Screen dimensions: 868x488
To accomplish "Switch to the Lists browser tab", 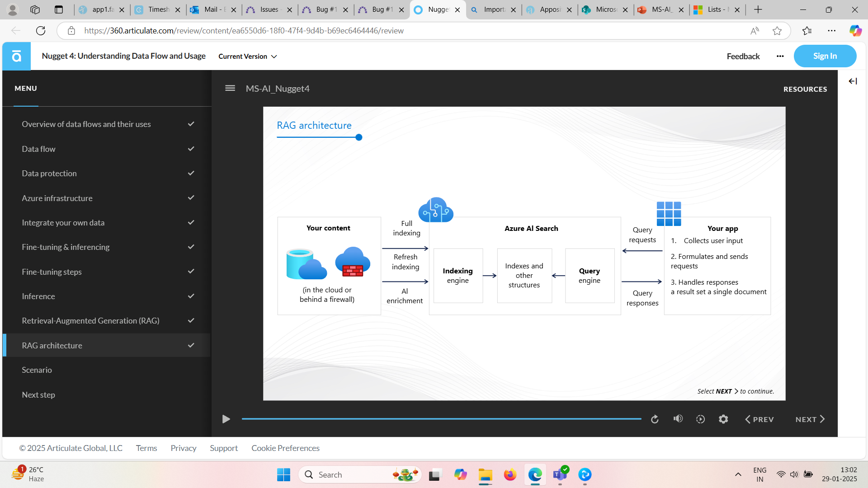I will pyautogui.click(x=717, y=9).
